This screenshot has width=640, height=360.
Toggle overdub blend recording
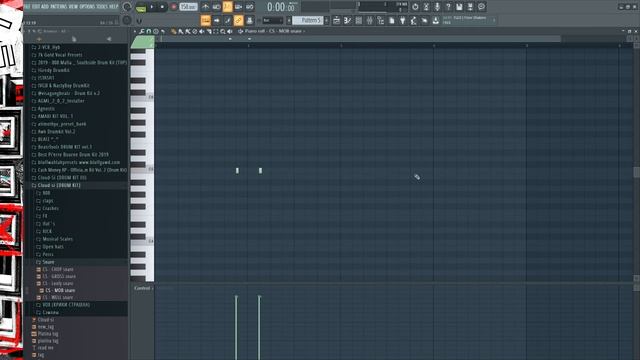[238, 7]
